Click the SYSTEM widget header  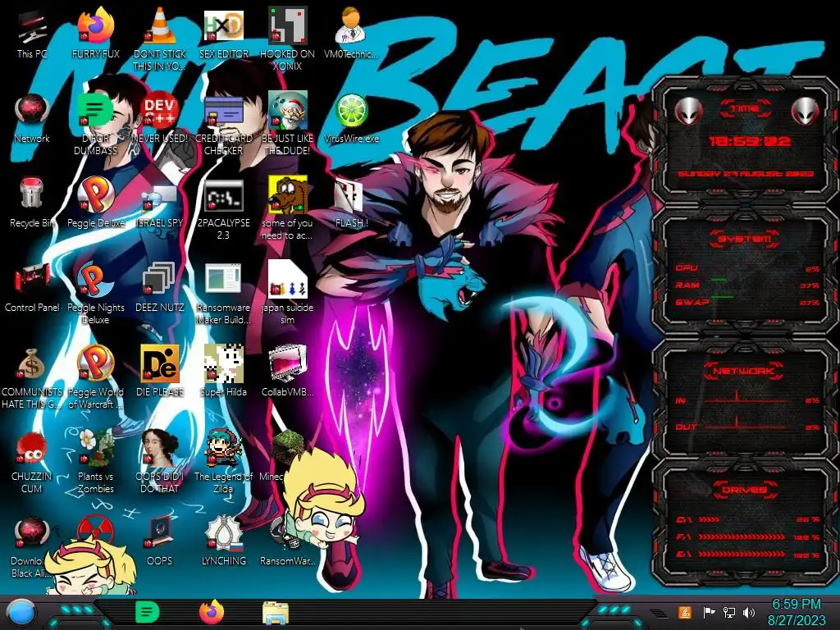tap(745, 239)
